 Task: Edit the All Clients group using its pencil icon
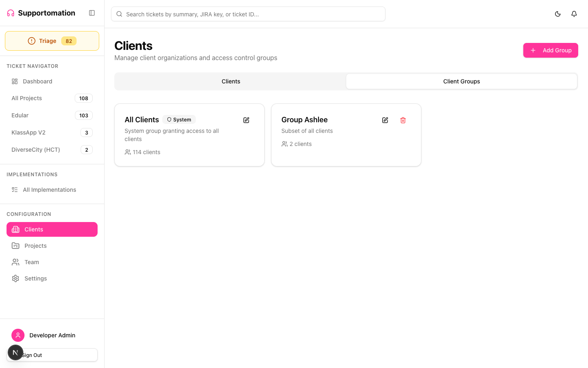tap(246, 120)
